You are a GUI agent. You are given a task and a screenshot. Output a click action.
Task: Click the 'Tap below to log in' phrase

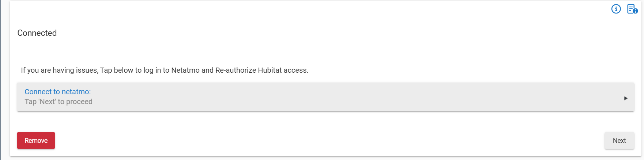coord(130,70)
